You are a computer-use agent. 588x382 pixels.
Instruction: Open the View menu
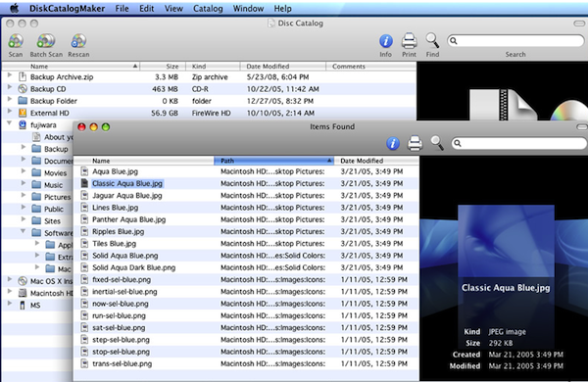[x=173, y=8]
